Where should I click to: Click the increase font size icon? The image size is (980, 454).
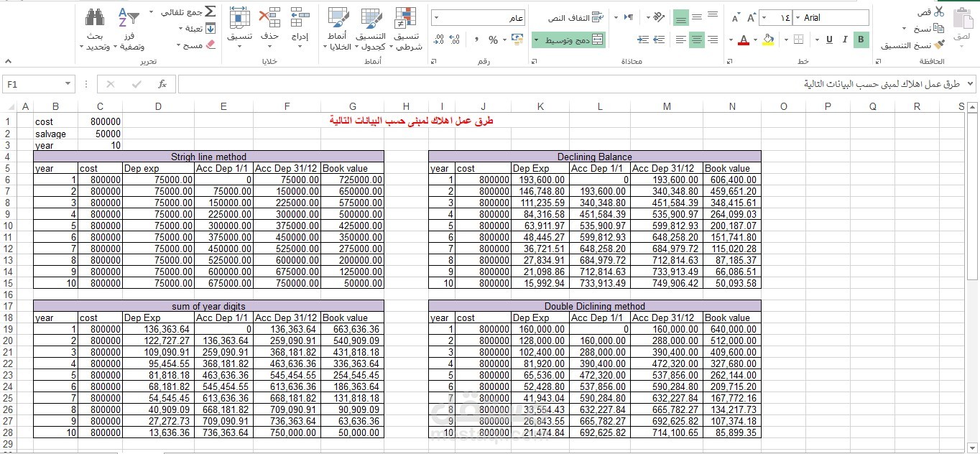pos(752,17)
